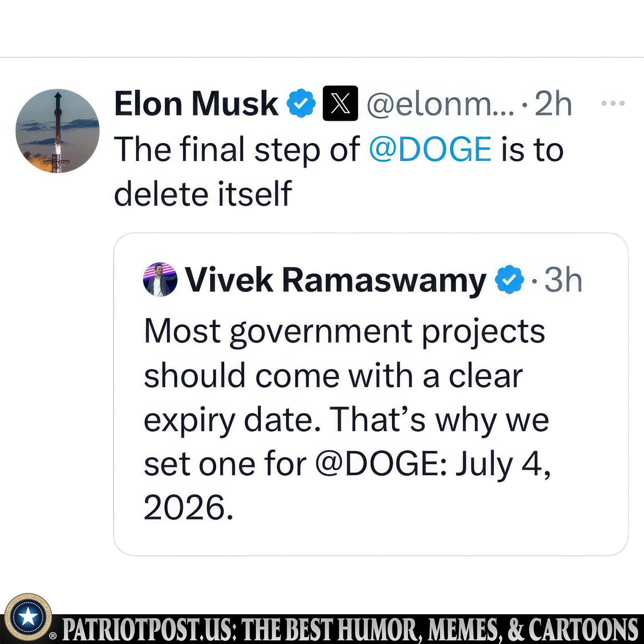
Task: Click the Patriot Post star seal logo
Action: [28, 617]
